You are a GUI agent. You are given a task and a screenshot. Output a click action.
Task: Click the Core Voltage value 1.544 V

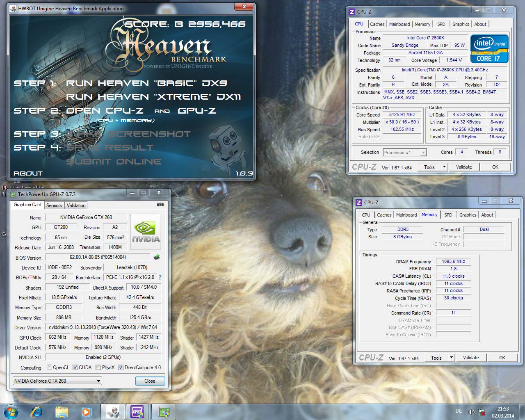[454, 60]
